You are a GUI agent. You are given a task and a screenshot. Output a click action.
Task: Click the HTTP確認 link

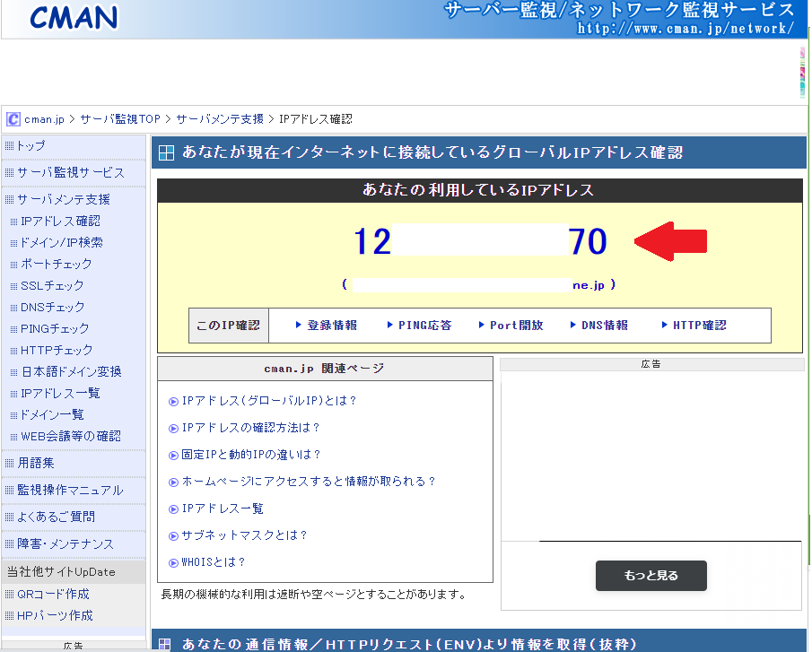click(699, 326)
